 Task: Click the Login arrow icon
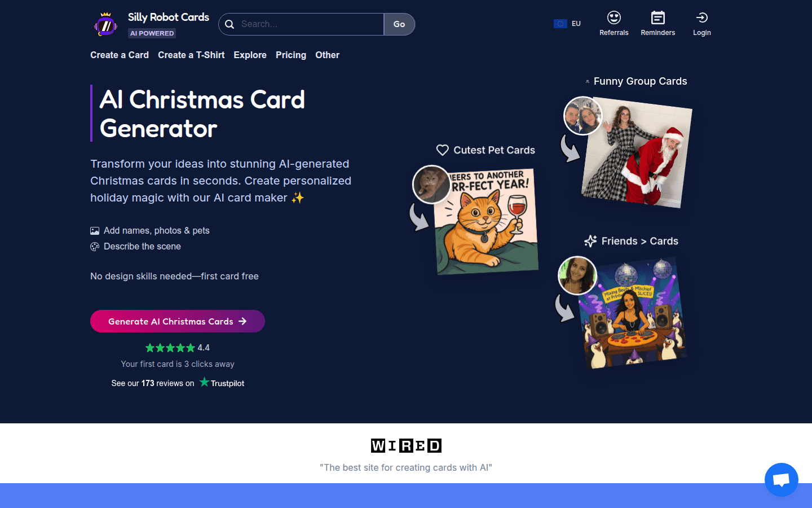tap(701, 17)
